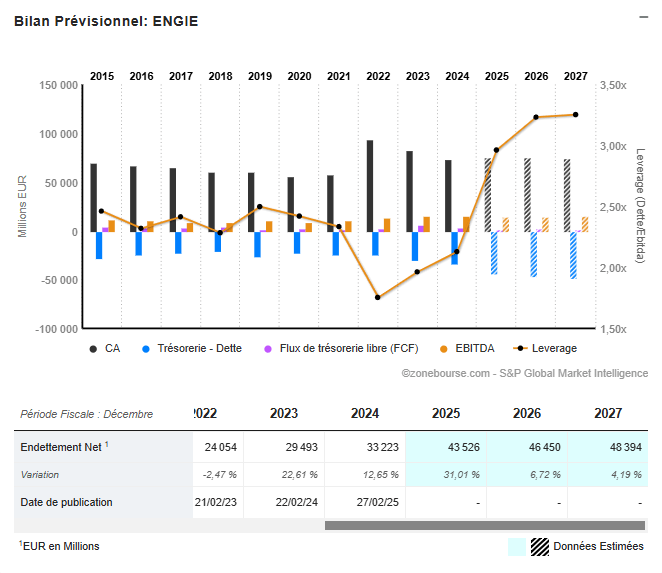Click the 2025 Leverage data point

(x=496, y=150)
